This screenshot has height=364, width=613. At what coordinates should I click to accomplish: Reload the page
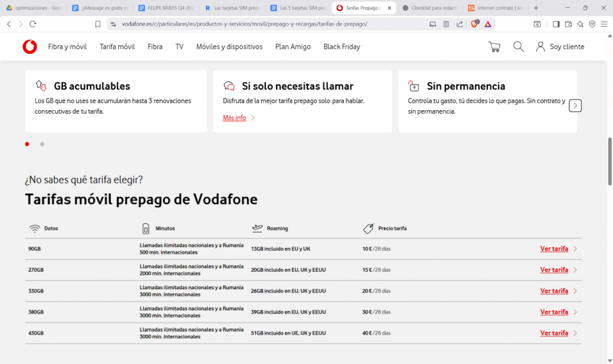click(x=32, y=24)
